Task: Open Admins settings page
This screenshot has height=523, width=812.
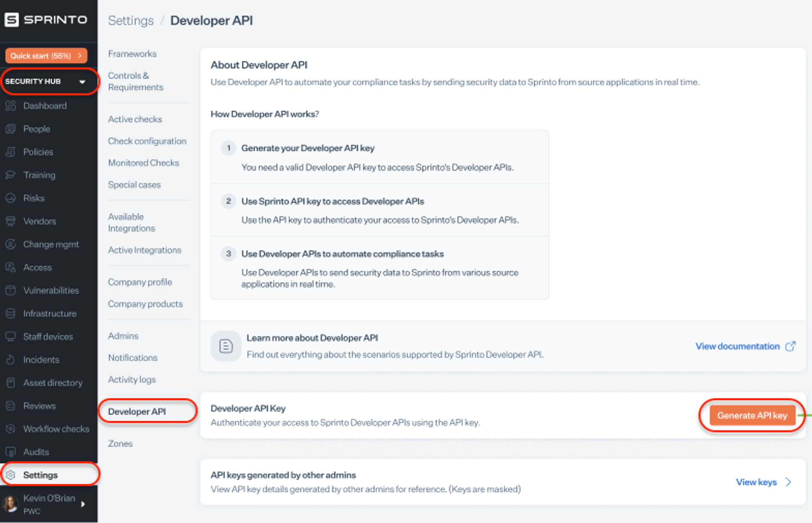Action: [x=123, y=336]
